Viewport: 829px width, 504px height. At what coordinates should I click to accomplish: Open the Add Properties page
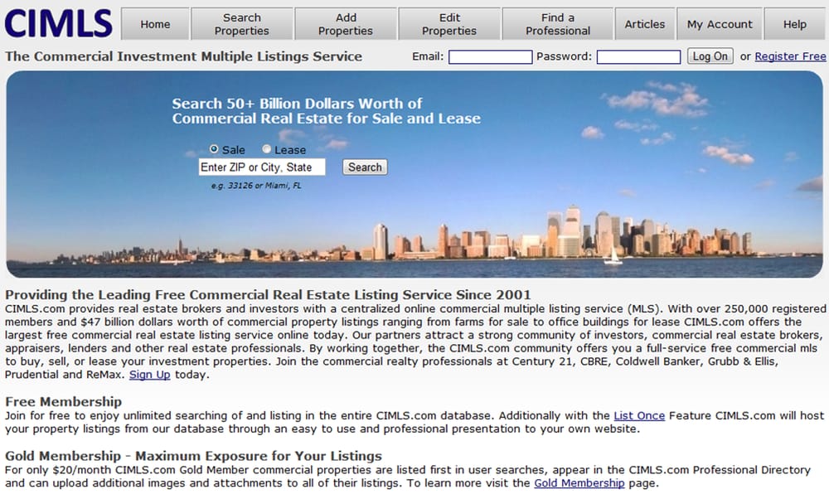[346, 24]
